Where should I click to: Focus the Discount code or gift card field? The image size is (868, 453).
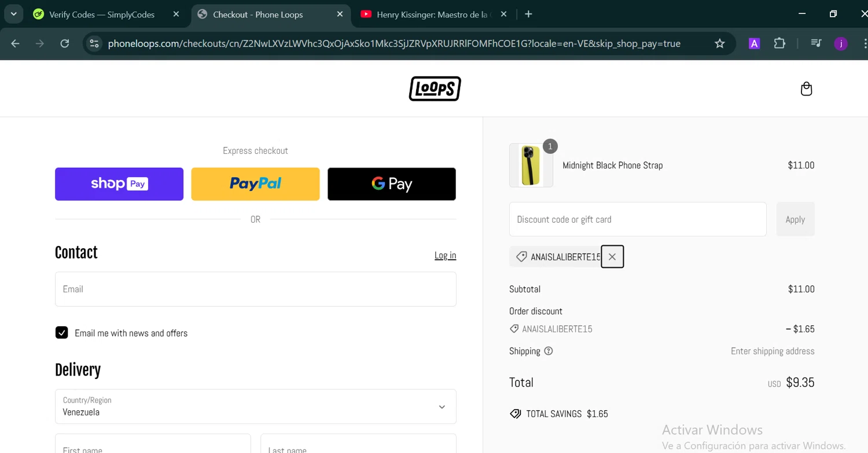[638, 219]
